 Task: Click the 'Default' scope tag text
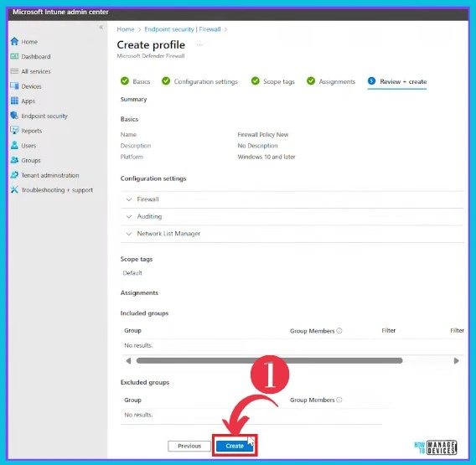pyautogui.click(x=132, y=273)
